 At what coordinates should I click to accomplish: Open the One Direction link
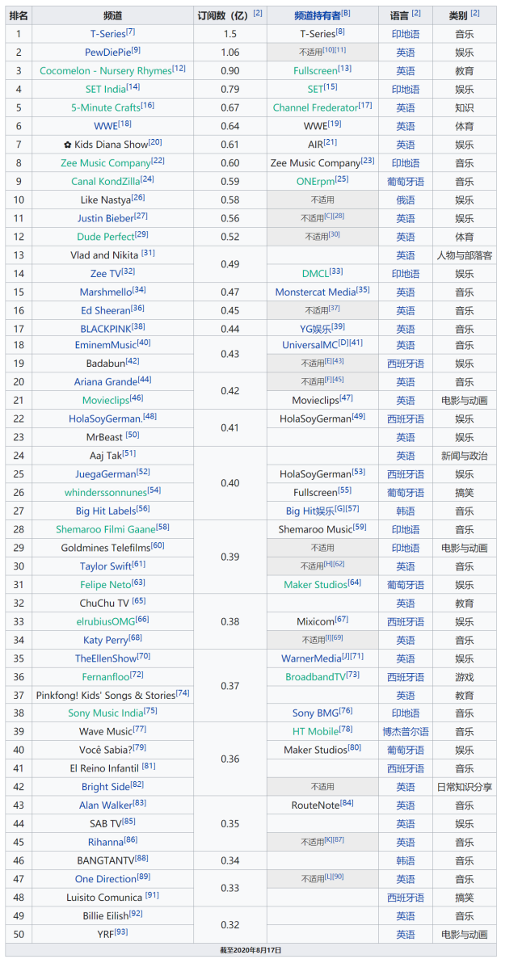[x=106, y=880]
